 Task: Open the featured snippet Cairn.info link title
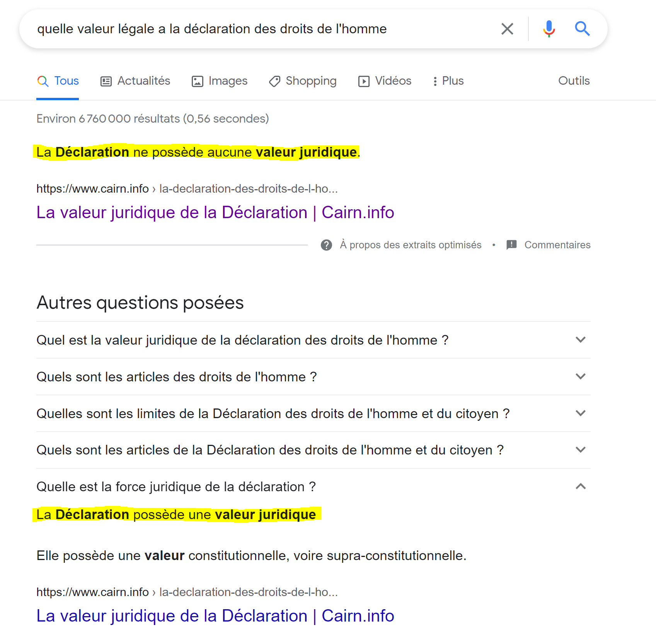click(215, 212)
